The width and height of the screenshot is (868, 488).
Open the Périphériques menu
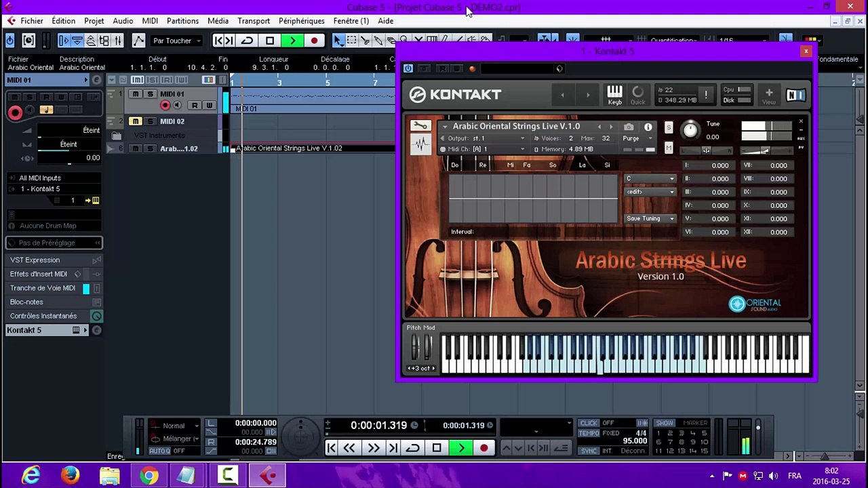click(x=302, y=21)
